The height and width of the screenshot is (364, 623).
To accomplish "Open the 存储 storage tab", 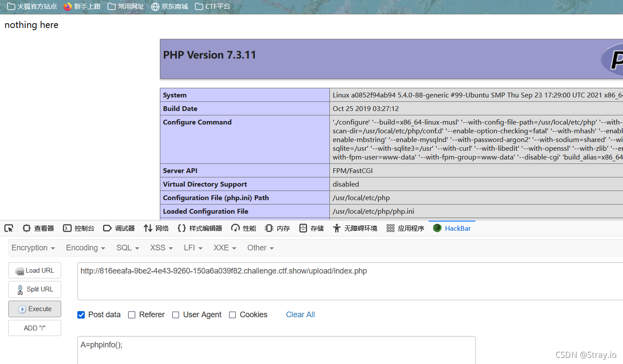I will click(x=311, y=228).
